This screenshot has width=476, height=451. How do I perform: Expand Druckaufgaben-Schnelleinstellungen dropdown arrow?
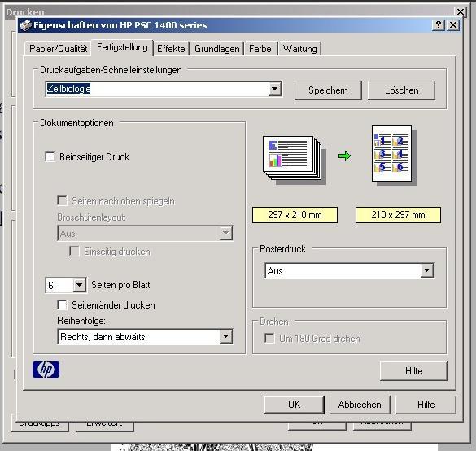[x=275, y=89]
